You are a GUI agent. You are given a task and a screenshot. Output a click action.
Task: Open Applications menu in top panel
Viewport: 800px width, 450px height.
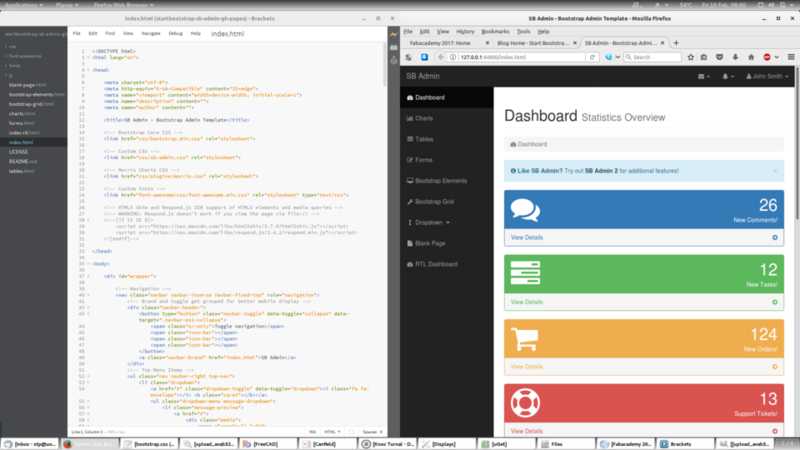(x=23, y=5)
